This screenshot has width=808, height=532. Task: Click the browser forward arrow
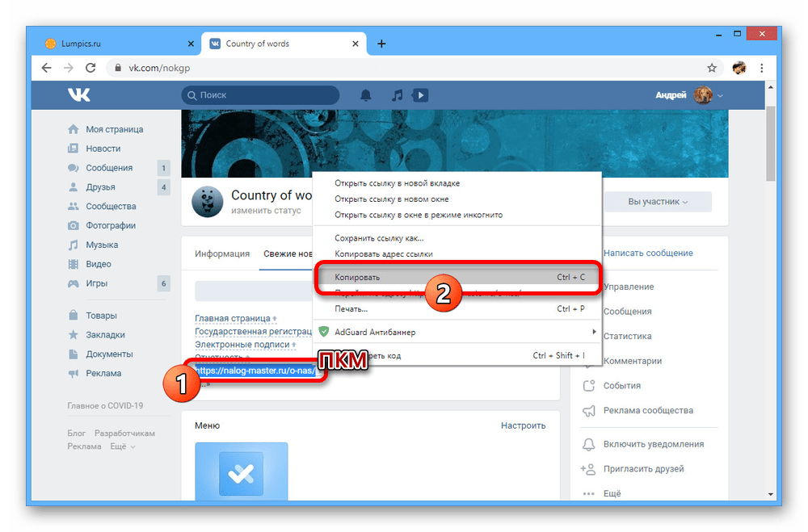coord(68,68)
